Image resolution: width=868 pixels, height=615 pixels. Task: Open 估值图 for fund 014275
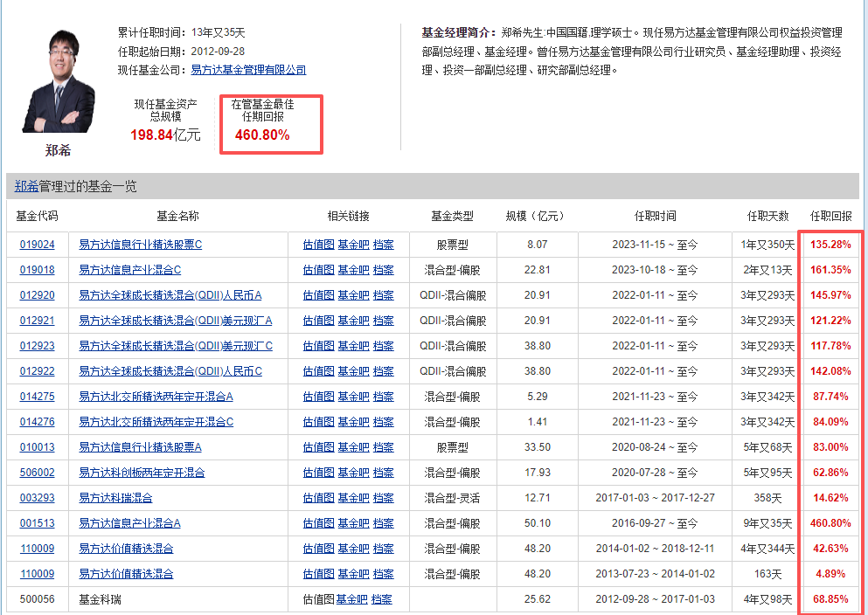[x=318, y=397]
